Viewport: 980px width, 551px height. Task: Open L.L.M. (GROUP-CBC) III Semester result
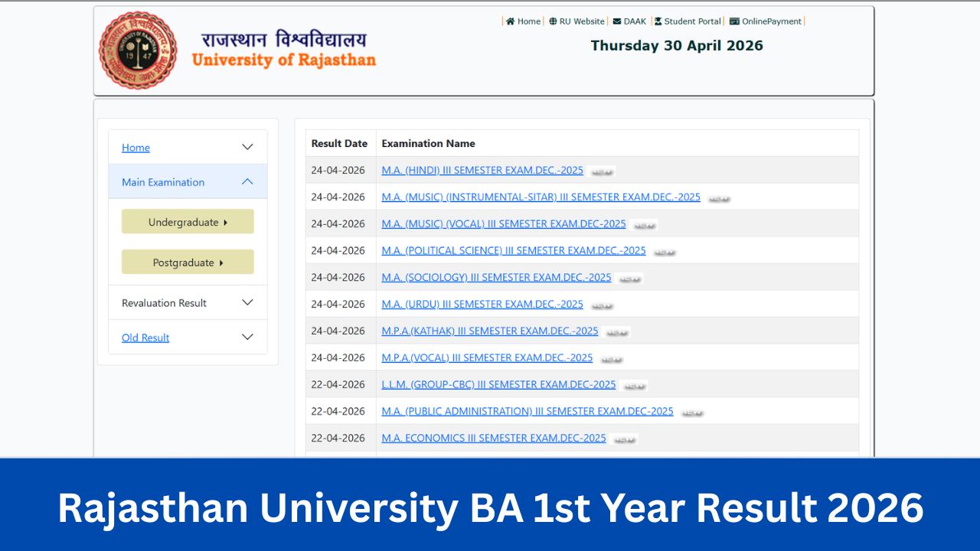point(499,384)
